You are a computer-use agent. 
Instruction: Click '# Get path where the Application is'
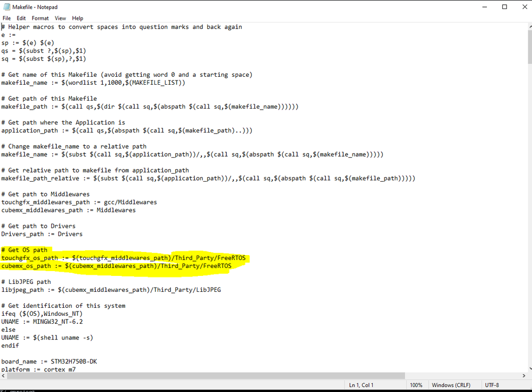pyautogui.click(x=63, y=123)
